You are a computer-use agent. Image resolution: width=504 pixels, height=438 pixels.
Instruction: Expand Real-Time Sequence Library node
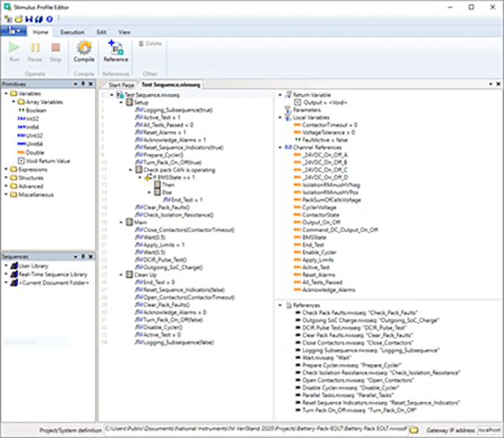6,274
